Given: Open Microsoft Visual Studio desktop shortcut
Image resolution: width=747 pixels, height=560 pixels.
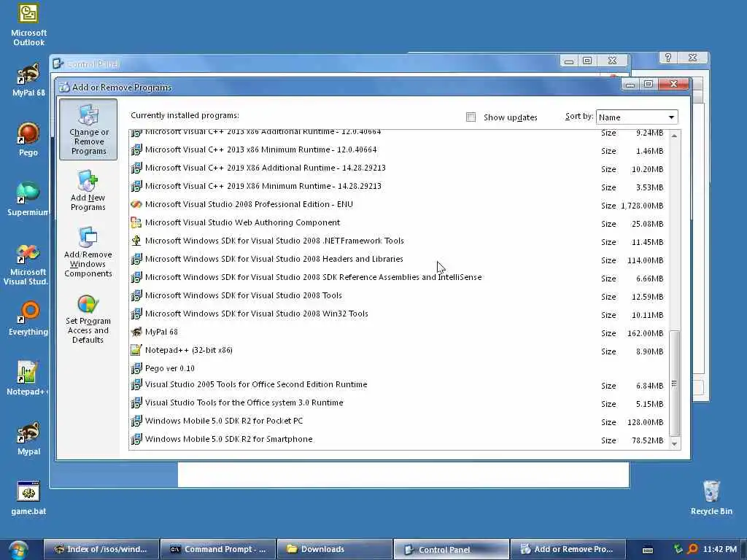Looking at the screenshot, I should tap(26, 264).
